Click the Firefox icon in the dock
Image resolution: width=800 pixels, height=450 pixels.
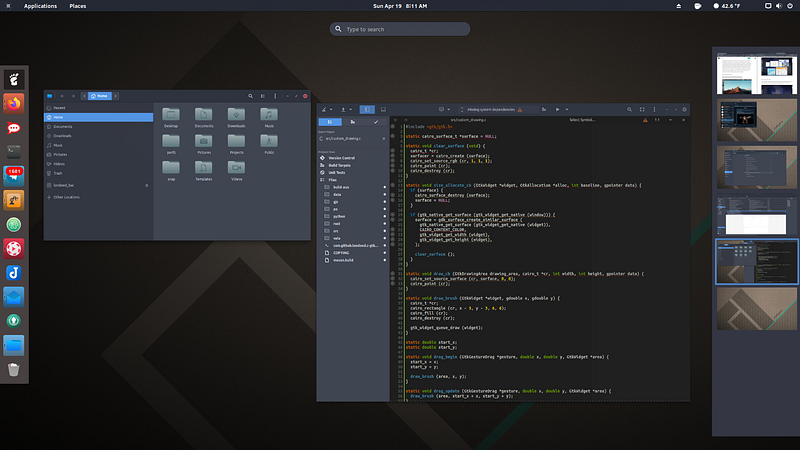click(14, 102)
